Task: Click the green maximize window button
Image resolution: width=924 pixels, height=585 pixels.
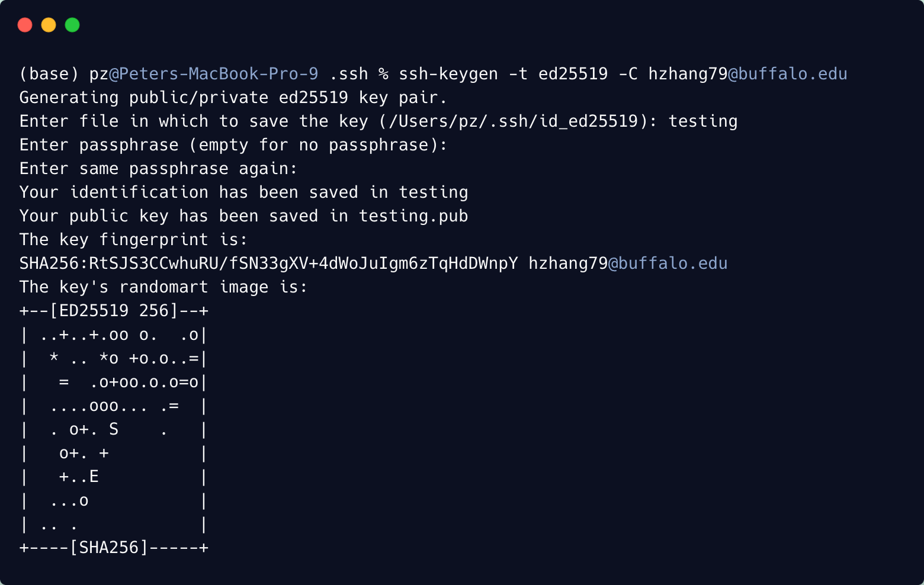Action: click(72, 25)
